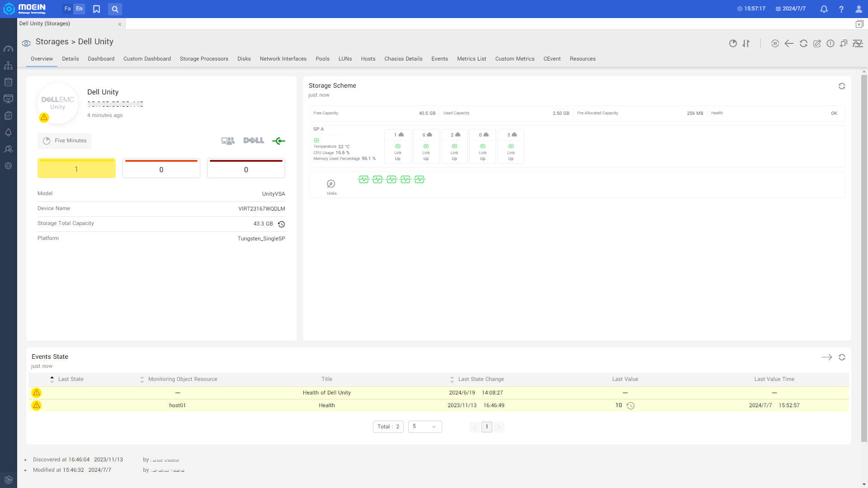
Task: Switch language to En
Action: point(79,9)
